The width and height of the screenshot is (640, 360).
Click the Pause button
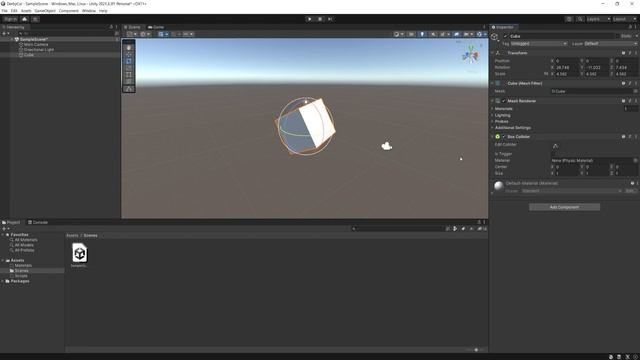pos(320,19)
